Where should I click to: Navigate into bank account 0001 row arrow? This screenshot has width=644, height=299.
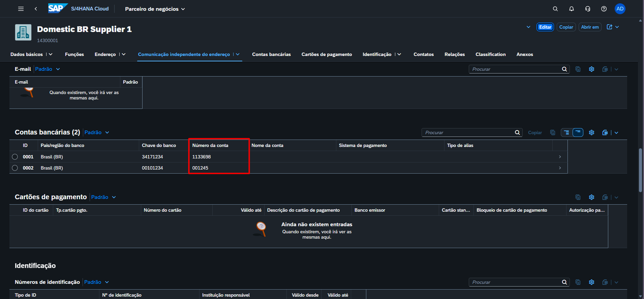[x=560, y=157]
